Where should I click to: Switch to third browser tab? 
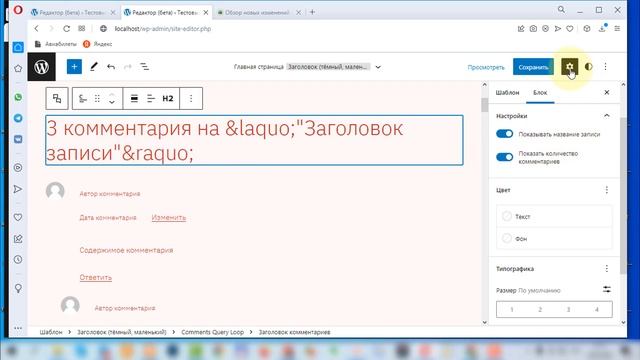click(x=258, y=13)
